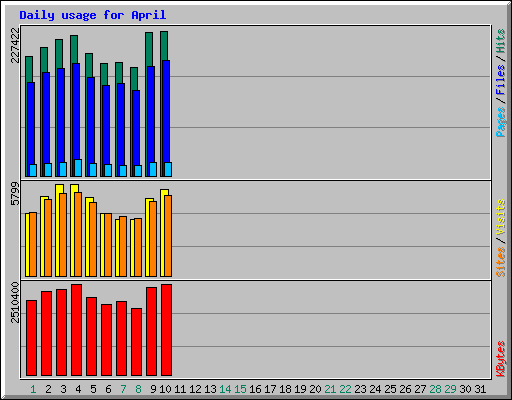Click day label 3 on the axis
The height and width of the screenshot is (400, 512).
63,389
